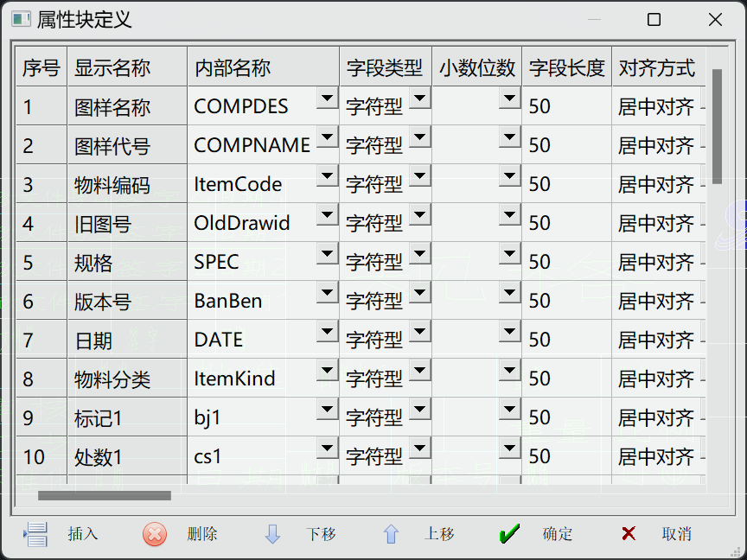Image resolution: width=747 pixels, height=560 pixels.
Task: Click the red X cancel icon
Action: 629,534
